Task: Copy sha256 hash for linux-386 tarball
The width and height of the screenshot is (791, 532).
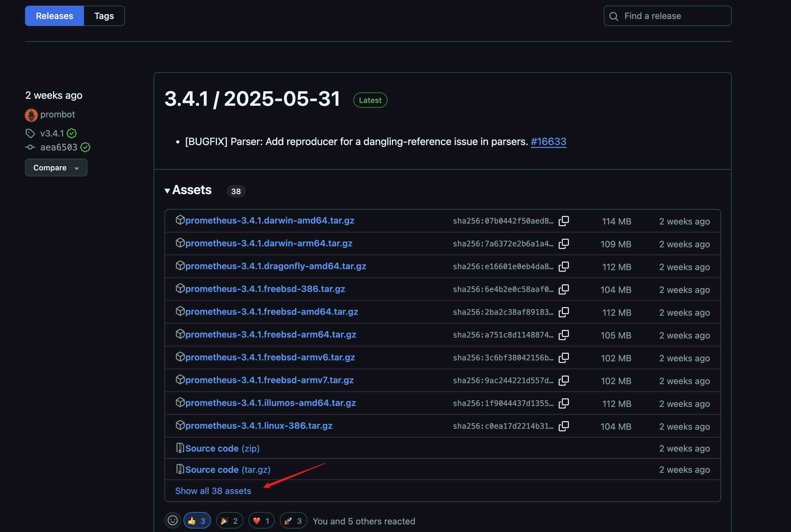Action: coord(563,426)
